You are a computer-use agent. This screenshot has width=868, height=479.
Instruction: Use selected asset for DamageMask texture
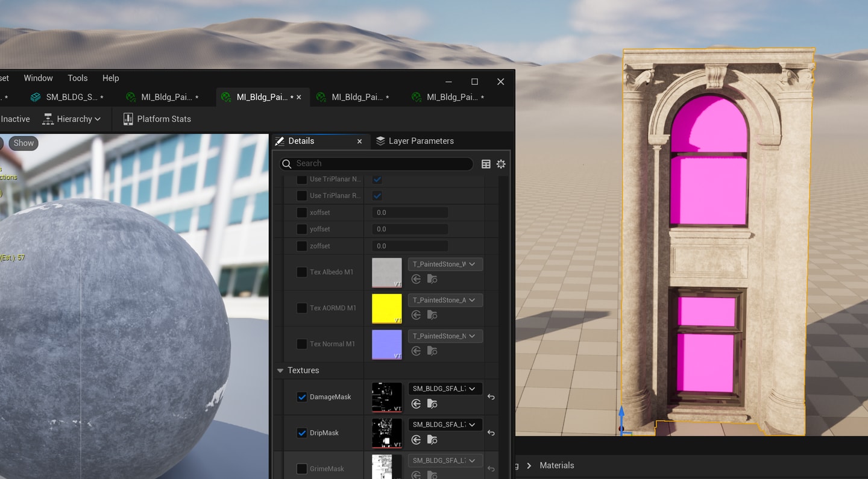click(416, 404)
